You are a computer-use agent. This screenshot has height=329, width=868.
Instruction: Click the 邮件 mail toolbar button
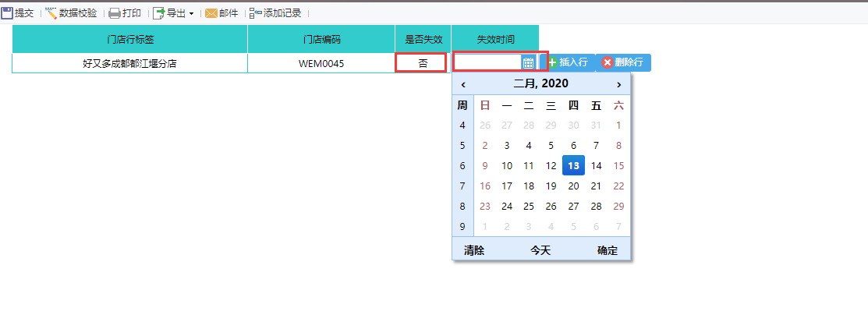point(221,13)
